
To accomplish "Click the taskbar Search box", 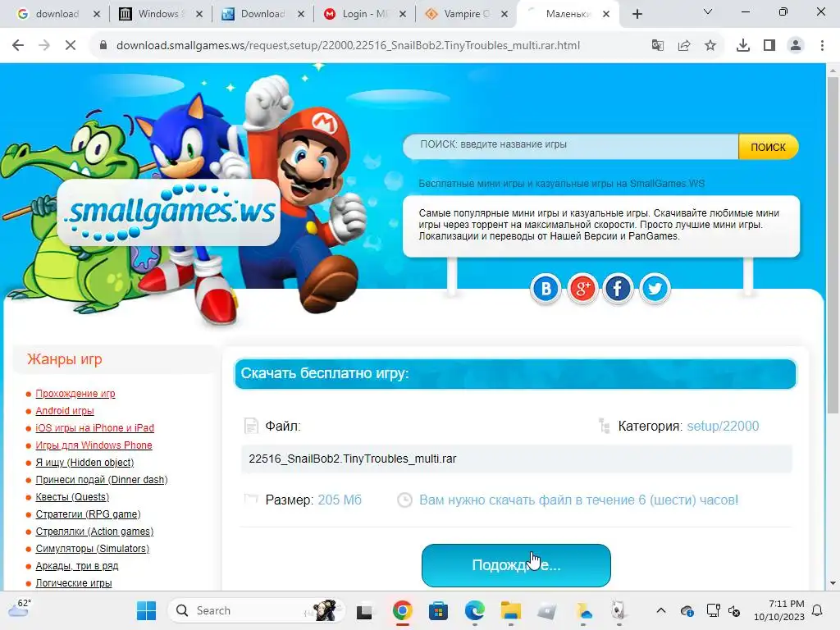I will 257,610.
